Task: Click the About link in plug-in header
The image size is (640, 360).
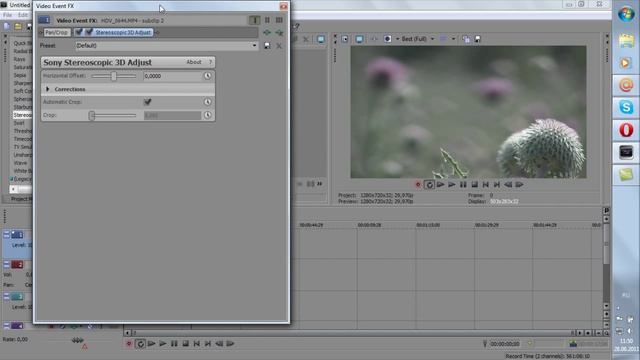Action: coord(193,62)
